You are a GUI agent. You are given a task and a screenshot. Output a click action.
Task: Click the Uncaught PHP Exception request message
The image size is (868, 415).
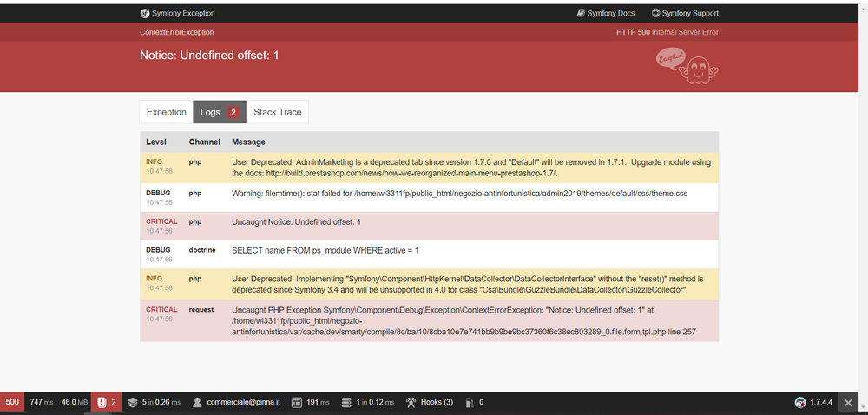(x=464, y=321)
